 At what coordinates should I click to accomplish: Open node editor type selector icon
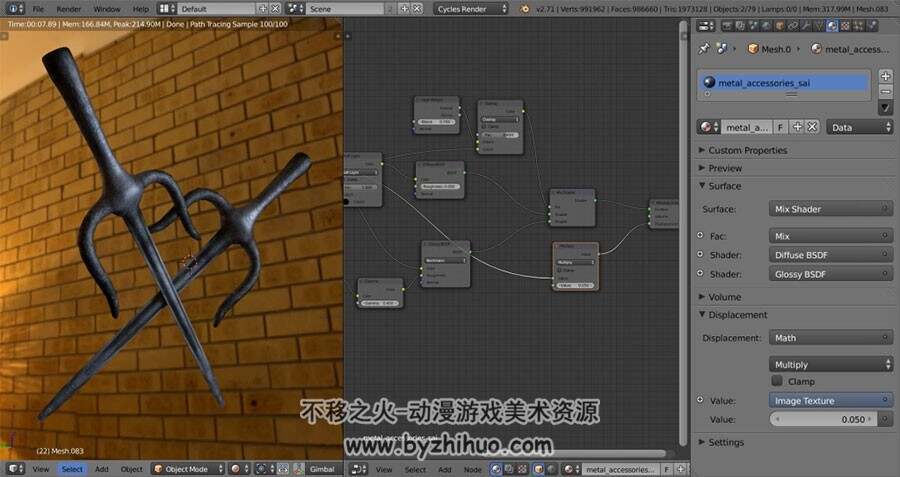[x=359, y=470]
